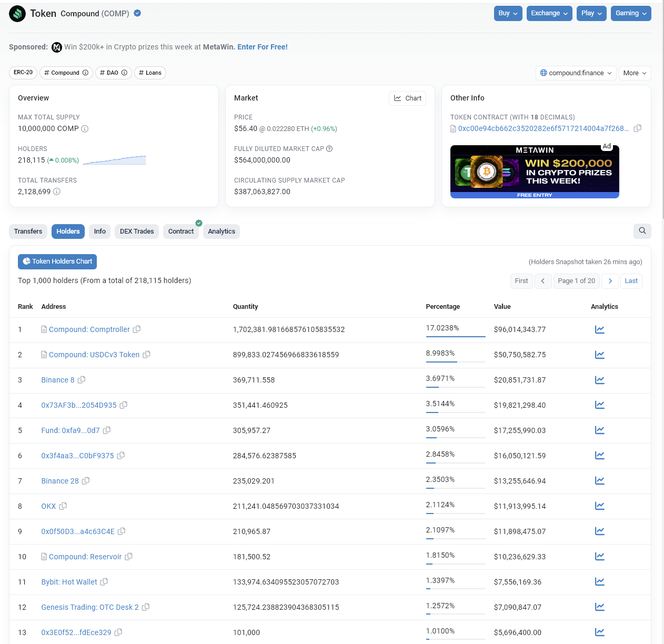This screenshot has width=664, height=644.
Task: Click Compound: USDCv3 Token 8.9983% percentage bar
Action: [x=456, y=361]
